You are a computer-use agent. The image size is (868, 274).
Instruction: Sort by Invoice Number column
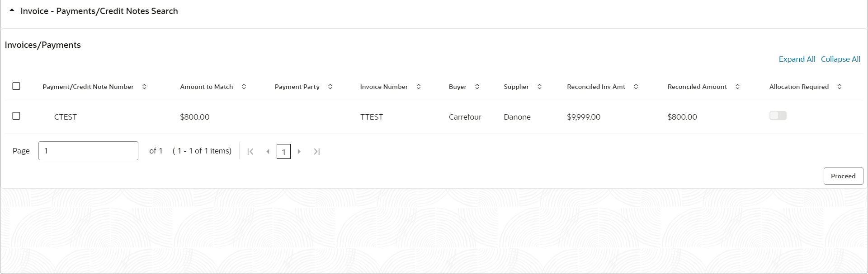[x=419, y=87]
